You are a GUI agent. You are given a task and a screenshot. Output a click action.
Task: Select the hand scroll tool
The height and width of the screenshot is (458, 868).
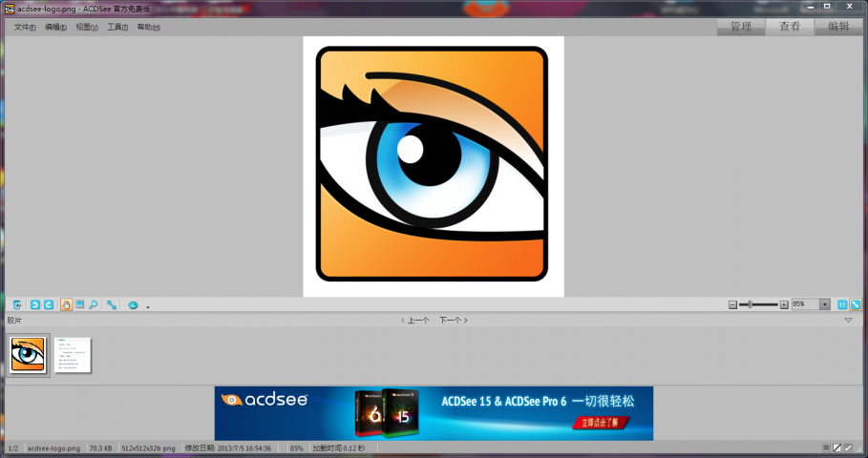66,304
